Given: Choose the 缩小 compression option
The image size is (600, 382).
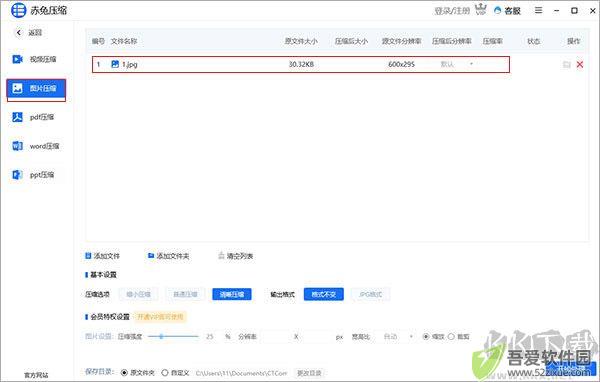Looking at the screenshot, I should click(138, 294).
